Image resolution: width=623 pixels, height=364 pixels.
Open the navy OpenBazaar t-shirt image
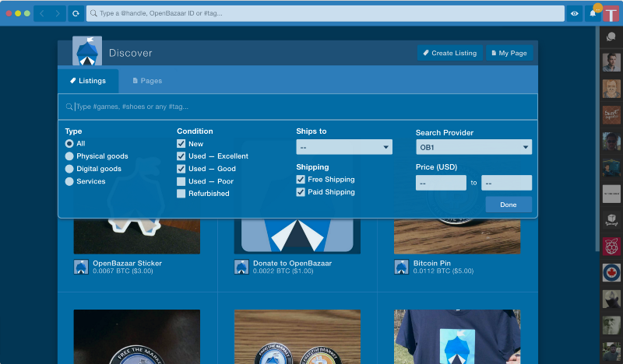click(457, 337)
